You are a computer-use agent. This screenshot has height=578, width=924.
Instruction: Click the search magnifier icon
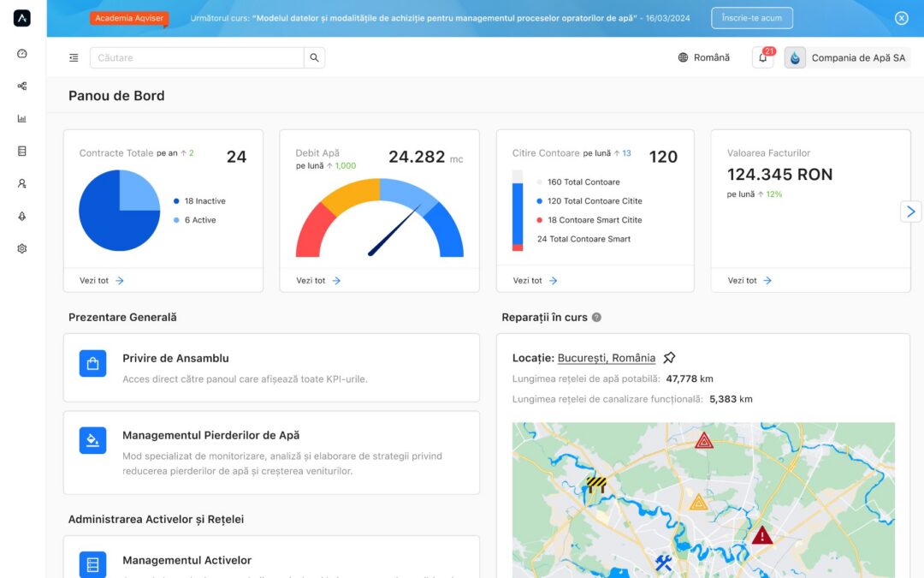coord(314,57)
